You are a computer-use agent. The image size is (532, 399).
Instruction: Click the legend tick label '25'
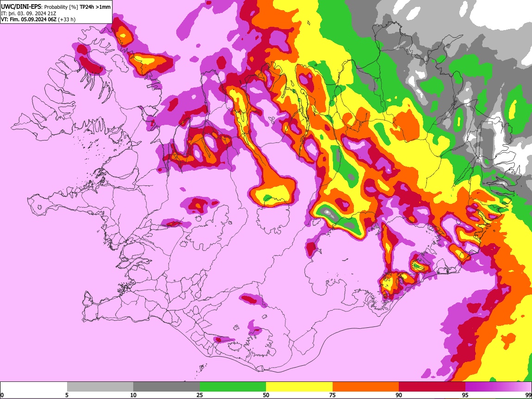click(200, 395)
